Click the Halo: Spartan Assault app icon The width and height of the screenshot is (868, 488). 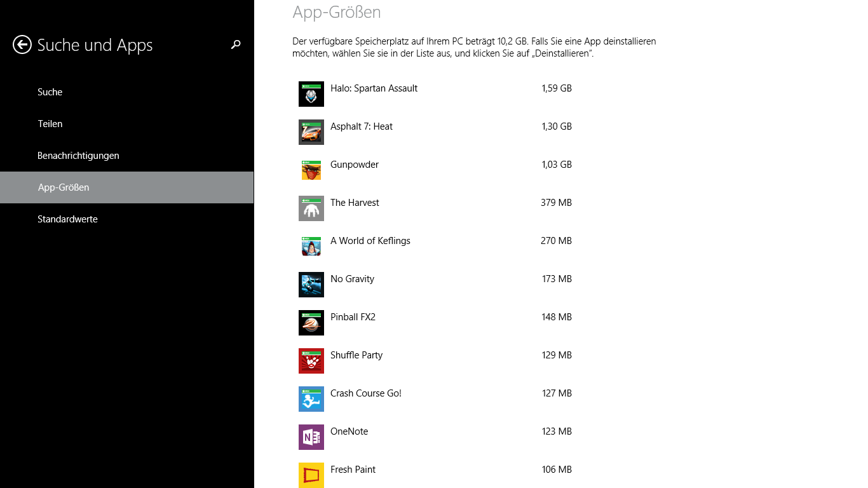pyautogui.click(x=311, y=94)
